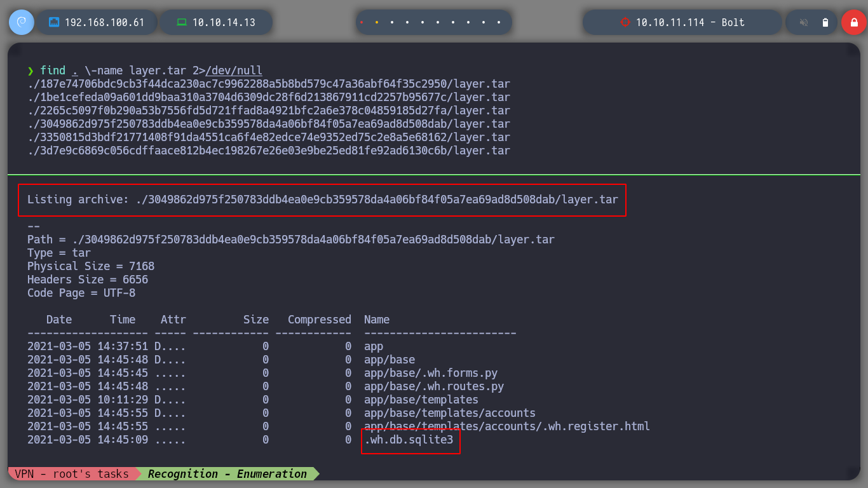
Task: Select the local IP 192.168.100.61 label
Action: tap(105, 22)
